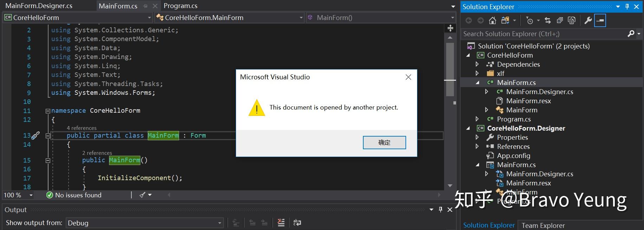Click the Find Message in Code output icon
644x230 pixels.
(236, 223)
